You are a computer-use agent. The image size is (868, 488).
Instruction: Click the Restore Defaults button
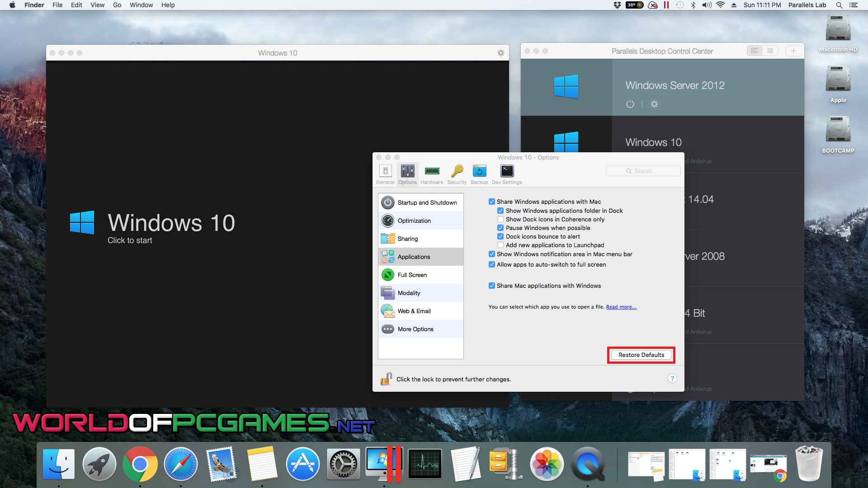tap(641, 355)
